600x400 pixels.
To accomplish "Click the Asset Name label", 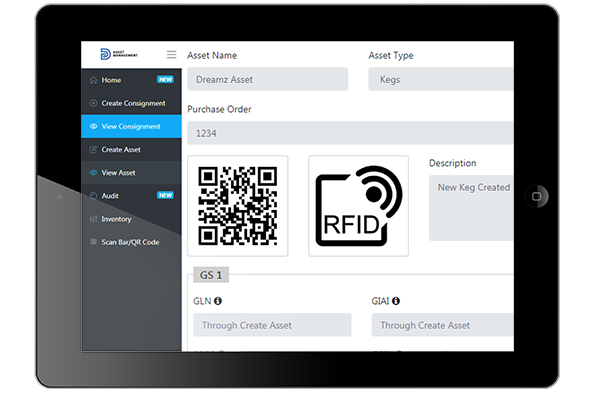I will click(x=212, y=56).
